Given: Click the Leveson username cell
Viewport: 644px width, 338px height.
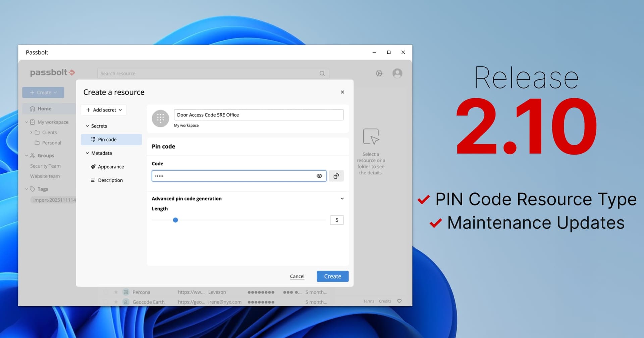Looking at the screenshot, I should pos(217,292).
